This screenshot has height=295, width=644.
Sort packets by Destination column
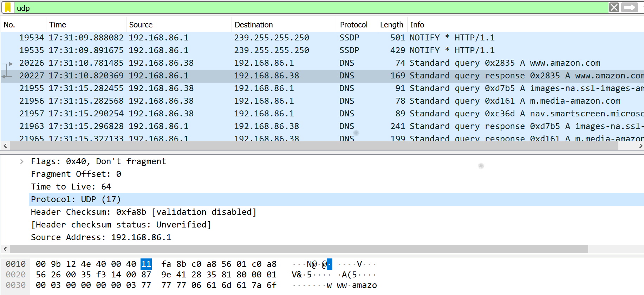pyautogui.click(x=284, y=25)
